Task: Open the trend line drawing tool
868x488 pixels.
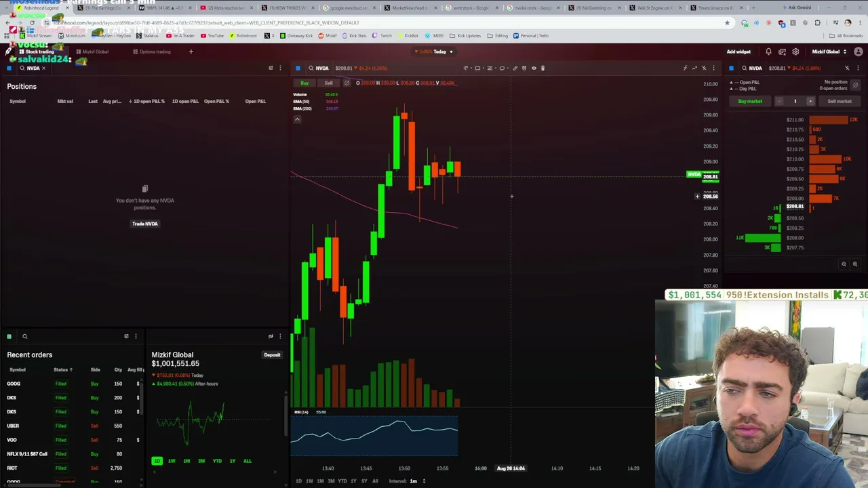Action: [x=465, y=68]
